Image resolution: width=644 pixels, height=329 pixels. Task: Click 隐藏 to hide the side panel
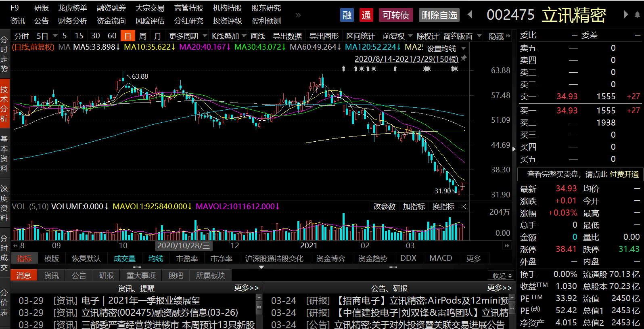coord(500,36)
